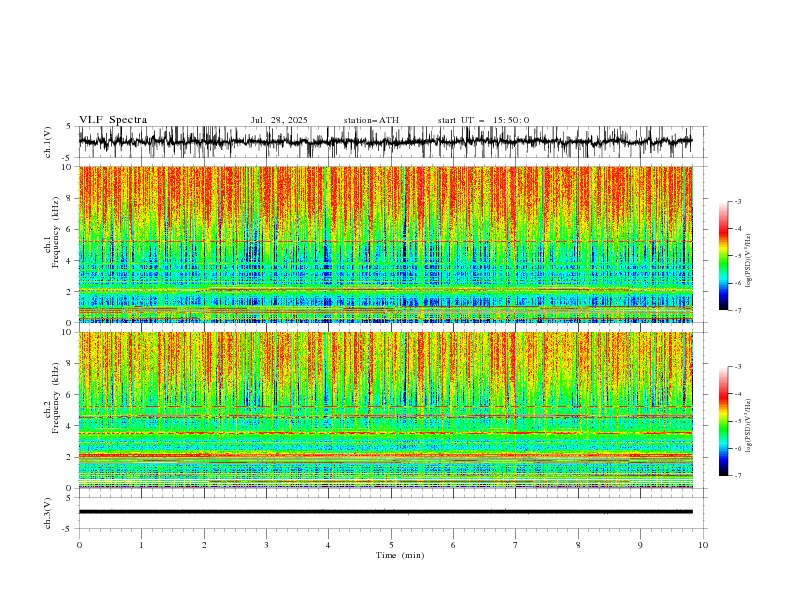Click the 'ch.3(V)' waveform axis label

[48, 513]
